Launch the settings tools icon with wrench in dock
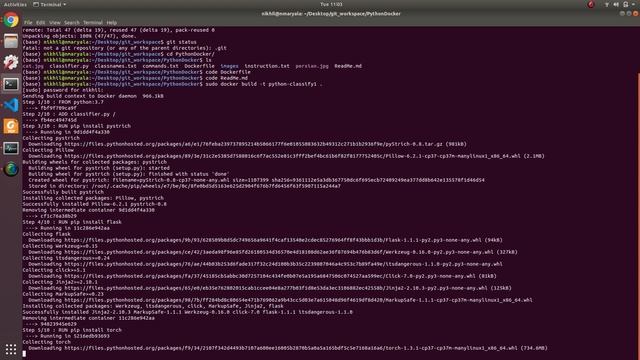The width and height of the screenshot is (640, 360). (x=11, y=62)
